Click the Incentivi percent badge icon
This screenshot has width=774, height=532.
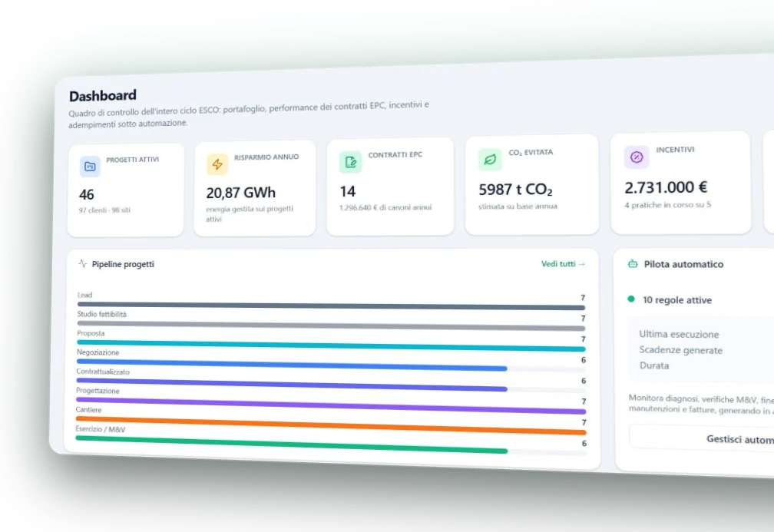(x=637, y=157)
